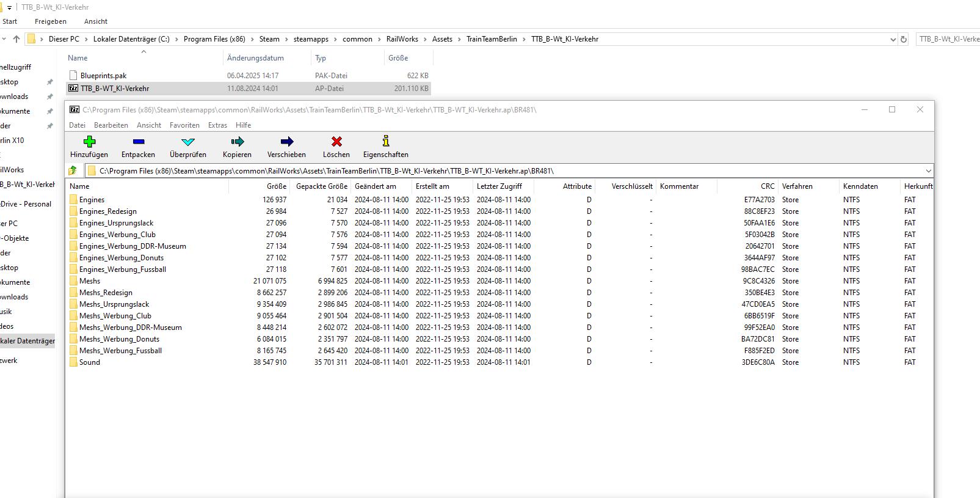Refresh the Explorer address bar
This screenshot has width=980, height=498.
pos(904,39)
